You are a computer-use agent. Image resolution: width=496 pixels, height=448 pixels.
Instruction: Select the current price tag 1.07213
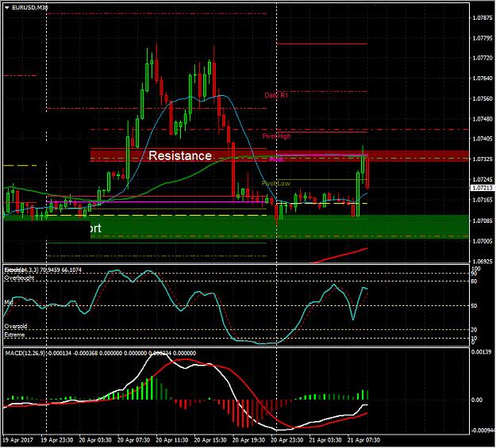(483, 188)
